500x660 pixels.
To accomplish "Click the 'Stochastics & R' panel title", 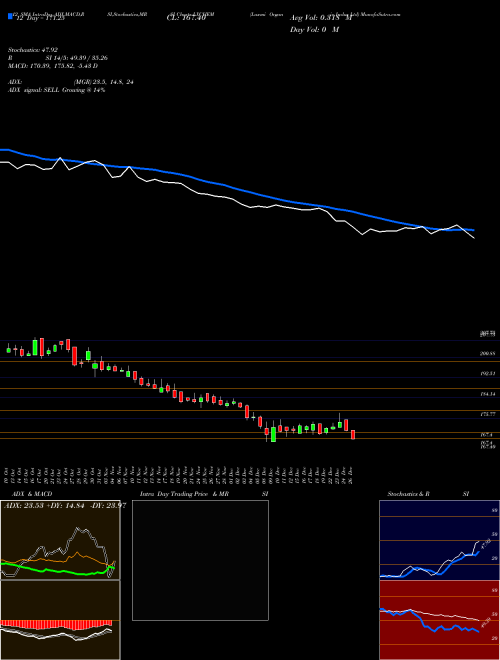I will (408, 494).
